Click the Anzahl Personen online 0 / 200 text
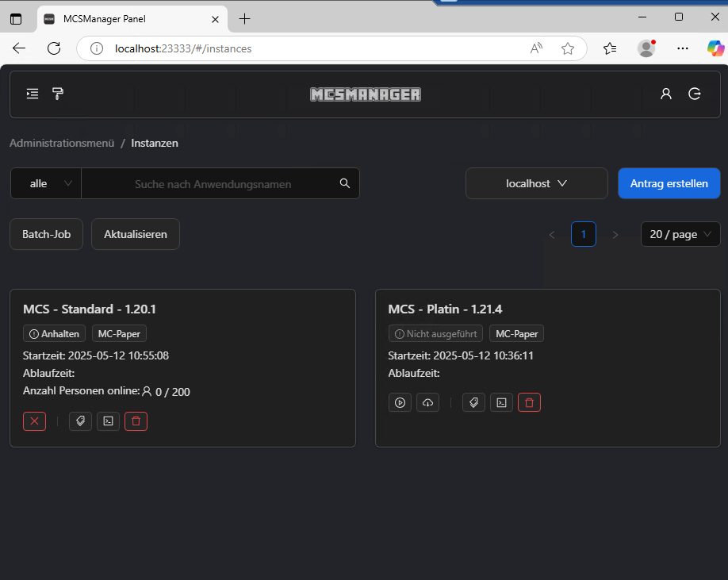The height and width of the screenshot is (580, 728). click(x=106, y=391)
